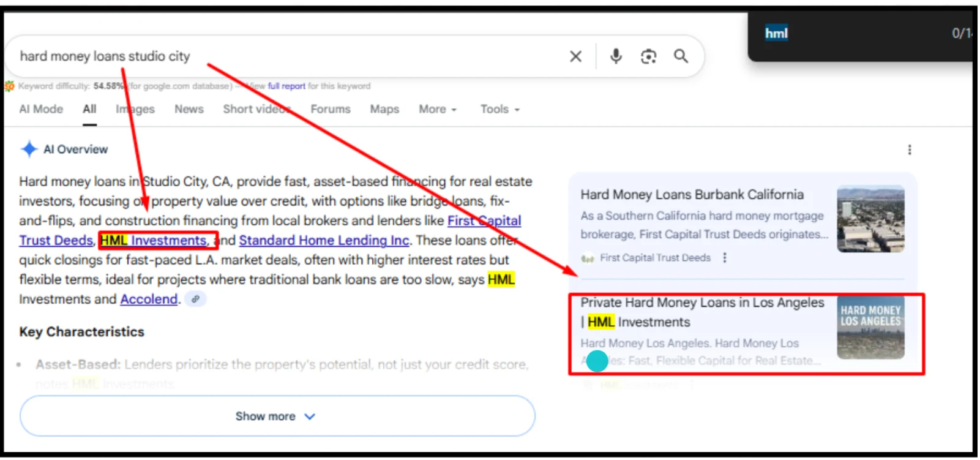Switch to AI Mode tab
Screen dimensions: 980x460
tap(41, 109)
